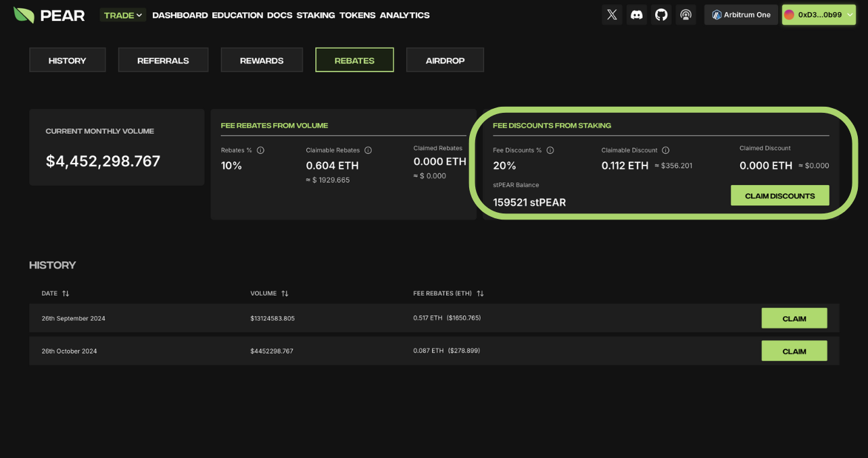868x458 pixels.
Task: Switch to the Referrals tab
Action: pyautogui.click(x=163, y=60)
